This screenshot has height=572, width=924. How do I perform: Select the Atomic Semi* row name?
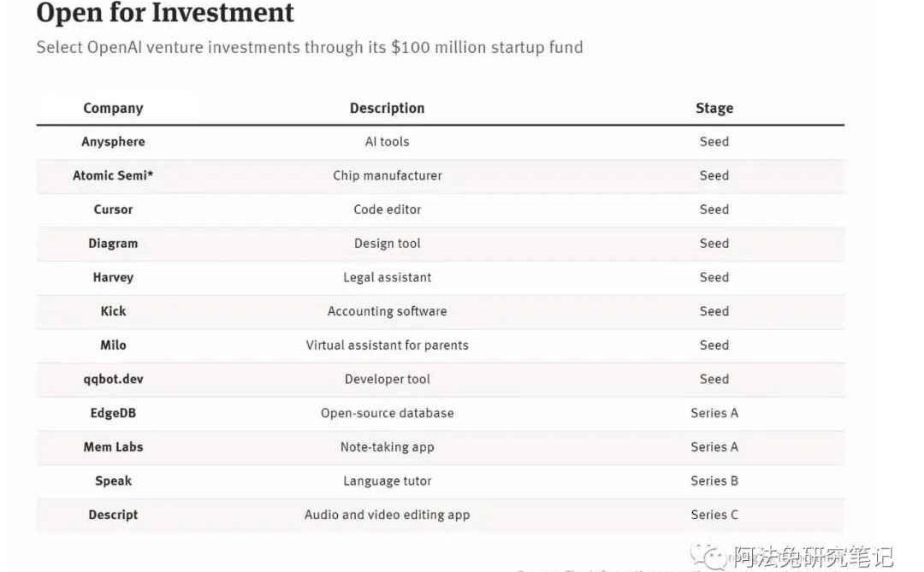[x=113, y=175]
